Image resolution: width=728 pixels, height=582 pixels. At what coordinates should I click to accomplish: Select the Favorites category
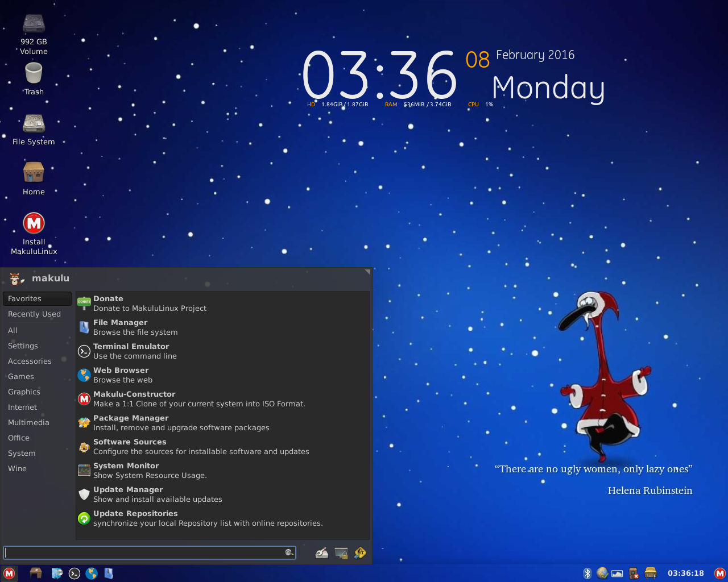coord(37,298)
